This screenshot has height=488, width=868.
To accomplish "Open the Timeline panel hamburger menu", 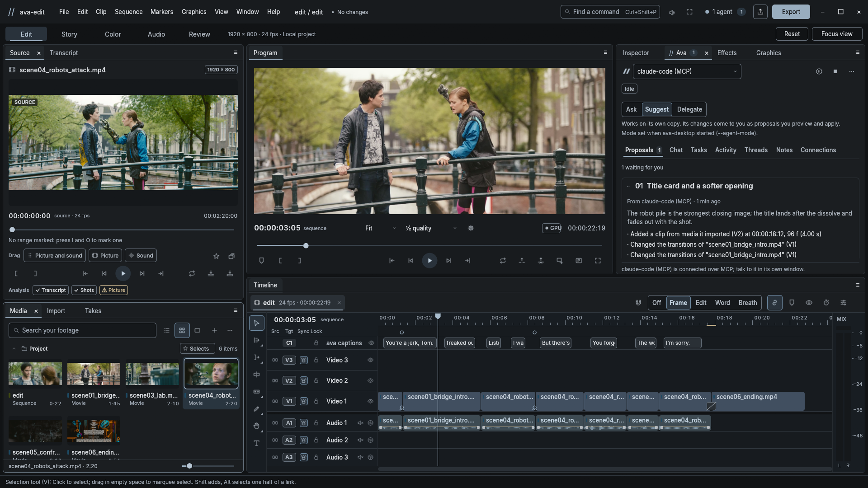I will click(x=857, y=285).
